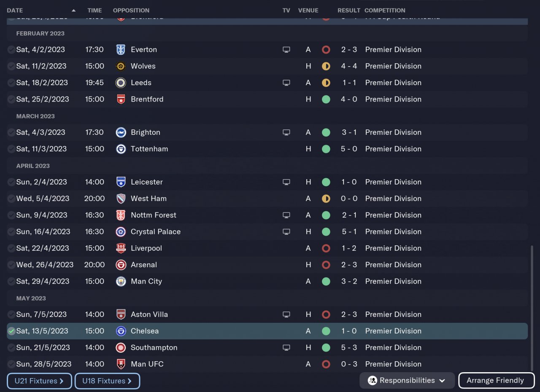Open the U18 Fixtures page
This screenshot has height=392, width=540.
tap(107, 381)
